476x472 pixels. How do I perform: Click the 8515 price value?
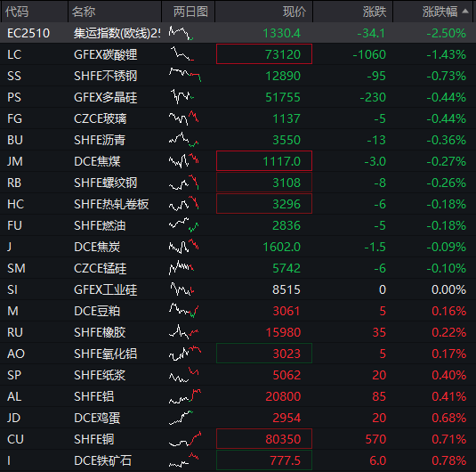pos(286,289)
